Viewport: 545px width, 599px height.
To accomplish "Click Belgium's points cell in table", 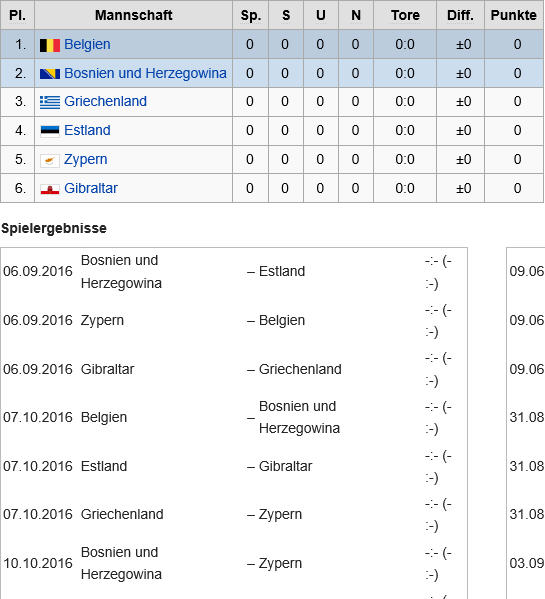I will [517, 44].
